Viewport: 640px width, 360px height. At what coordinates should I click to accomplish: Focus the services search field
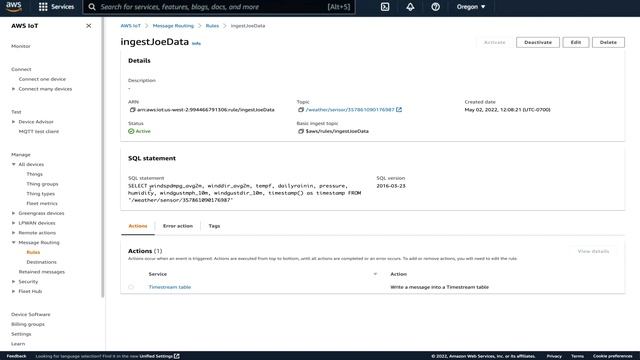tap(219, 7)
